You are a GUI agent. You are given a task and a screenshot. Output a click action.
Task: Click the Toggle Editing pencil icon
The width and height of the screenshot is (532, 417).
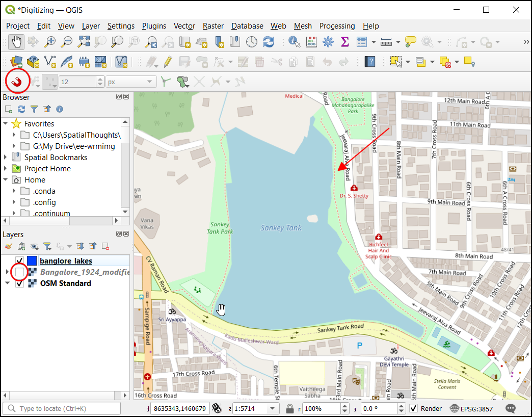coord(168,62)
